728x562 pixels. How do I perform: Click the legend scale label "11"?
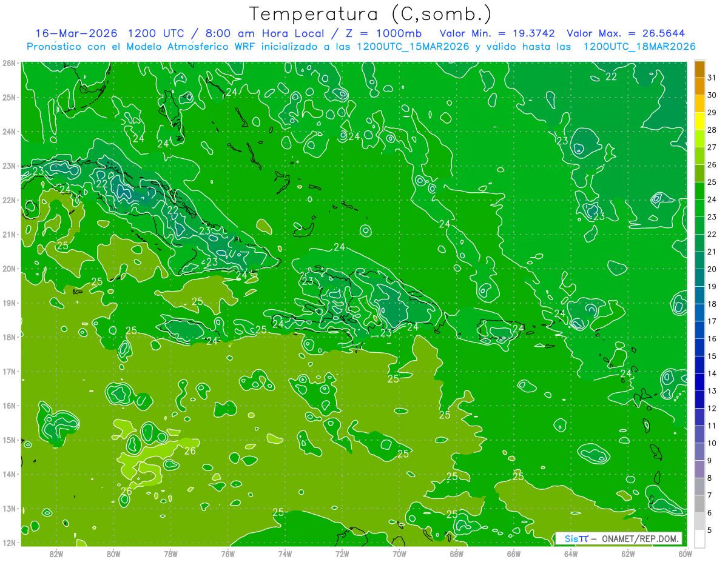712,426
